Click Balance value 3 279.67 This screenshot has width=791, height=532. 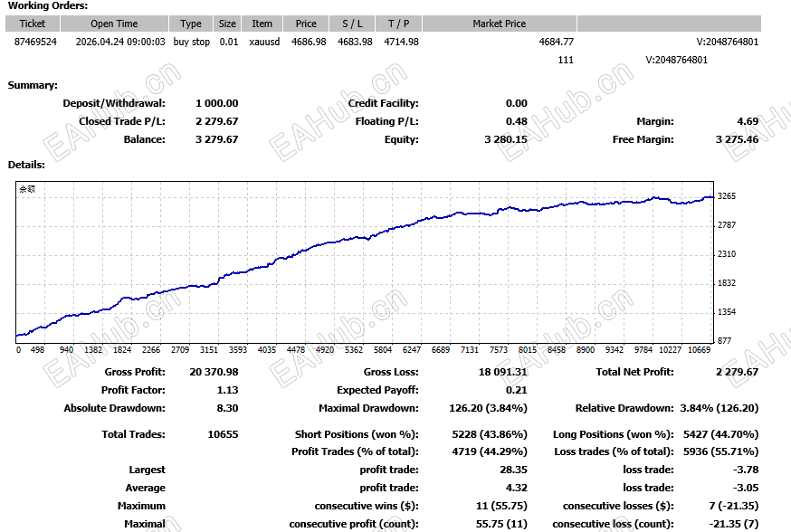click(217, 139)
